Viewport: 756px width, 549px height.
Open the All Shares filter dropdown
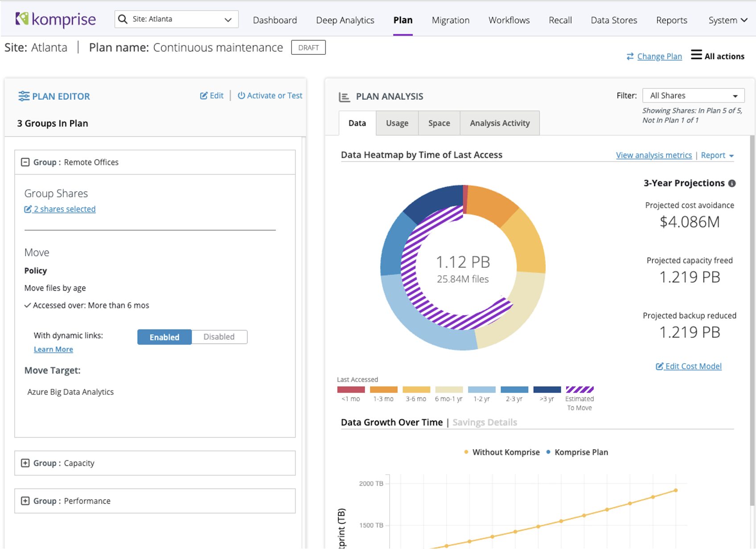[x=693, y=95]
